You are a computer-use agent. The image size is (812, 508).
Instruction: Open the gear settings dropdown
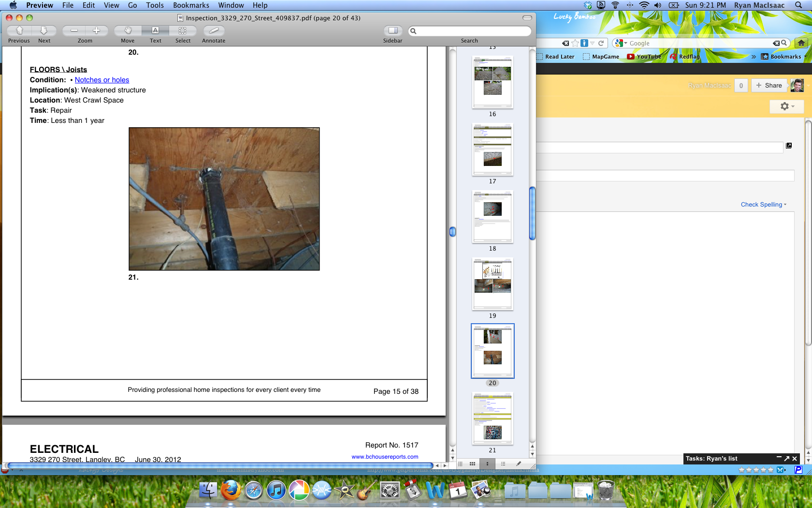(786, 106)
